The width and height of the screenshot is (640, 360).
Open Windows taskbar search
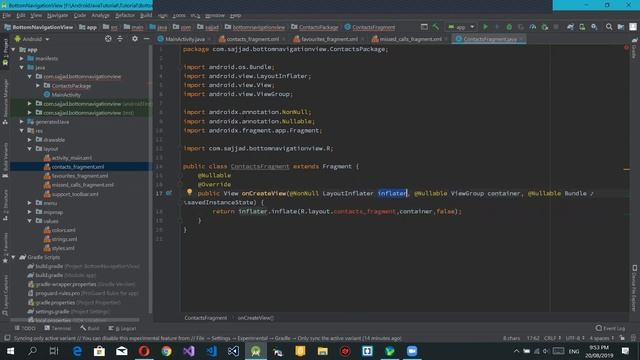[x=32, y=351]
